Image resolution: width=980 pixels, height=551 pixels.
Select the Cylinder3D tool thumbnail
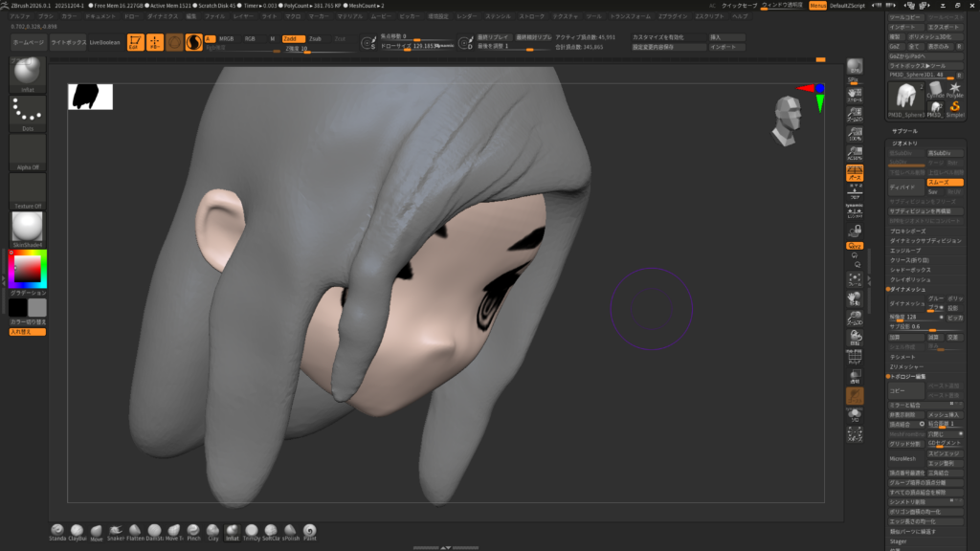click(935, 91)
